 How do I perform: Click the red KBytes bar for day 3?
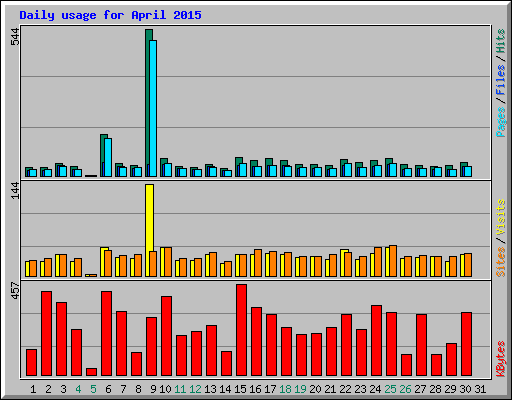click(x=61, y=339)
